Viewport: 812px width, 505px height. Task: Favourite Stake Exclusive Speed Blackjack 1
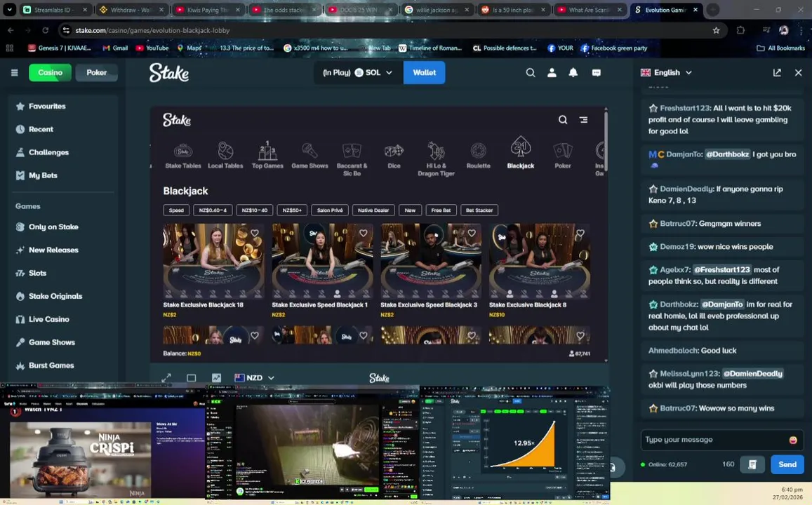[x=364, y=234]
